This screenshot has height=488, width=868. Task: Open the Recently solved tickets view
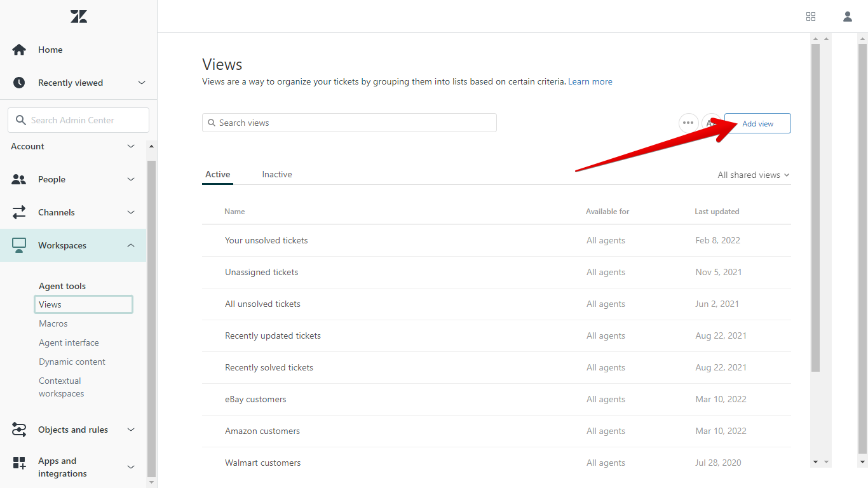click(x=269, y=367)
